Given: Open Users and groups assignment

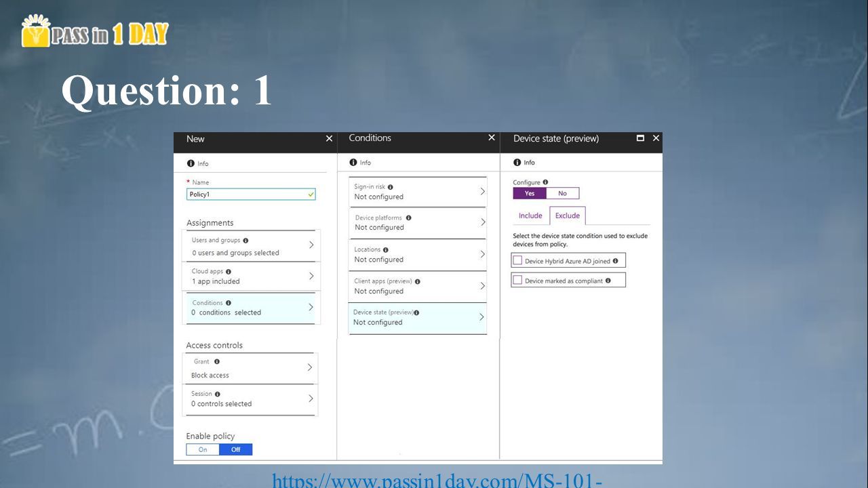Looking at the screenshot, I should pyautogui.click(x=251, y=246).
